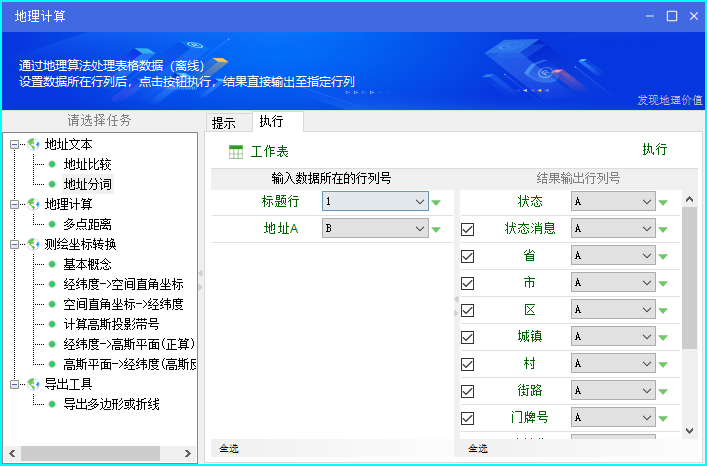This screenshot has height=466, width=707.
Task: Click green arrow in 区 row
Action: coord(663,311)
